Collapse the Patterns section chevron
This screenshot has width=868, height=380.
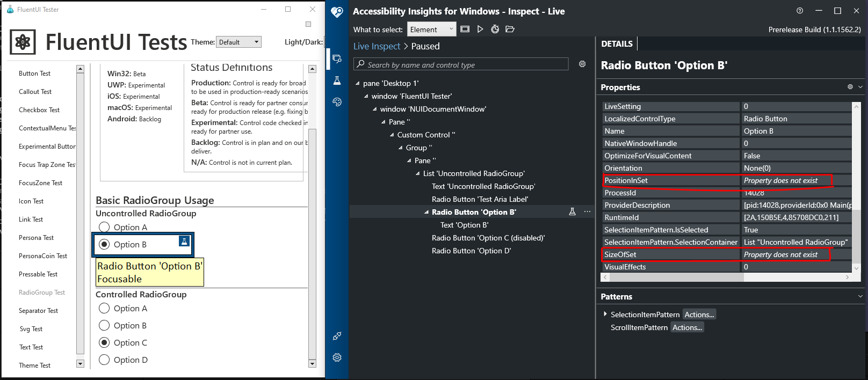click(x=860, y=296)
